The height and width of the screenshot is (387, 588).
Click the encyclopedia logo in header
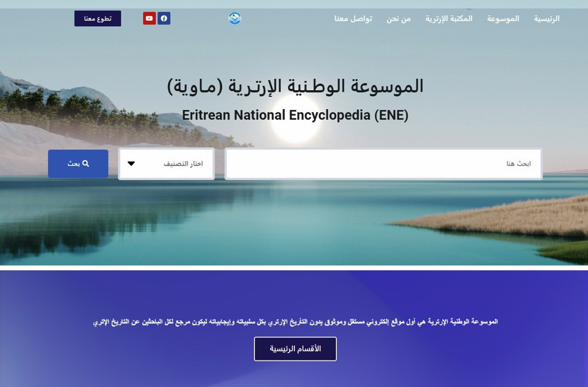click(x=235, y=18)
